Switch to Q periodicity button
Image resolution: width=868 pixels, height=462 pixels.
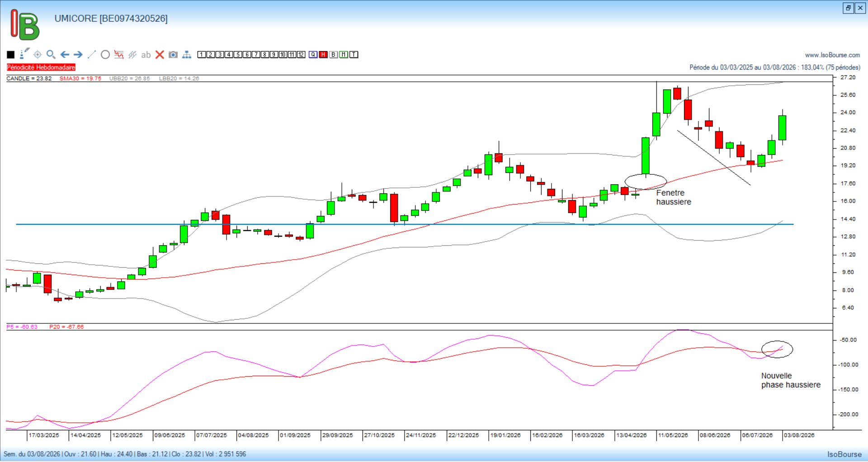(313, 55)
